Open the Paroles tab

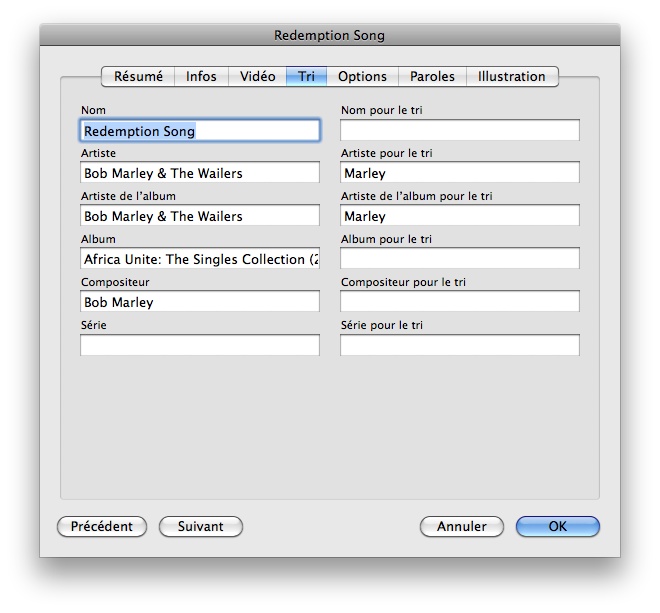tap(432, 77)
